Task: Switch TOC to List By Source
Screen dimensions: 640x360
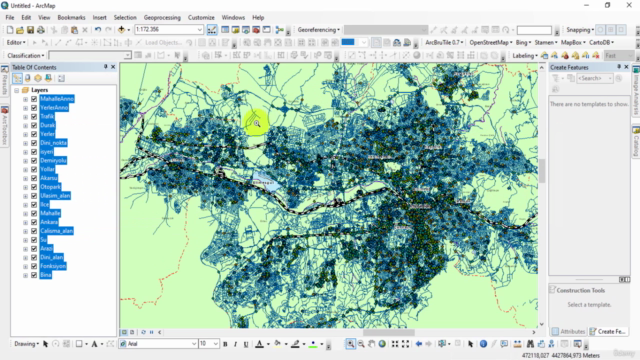Action: click(x=28, y=78)
